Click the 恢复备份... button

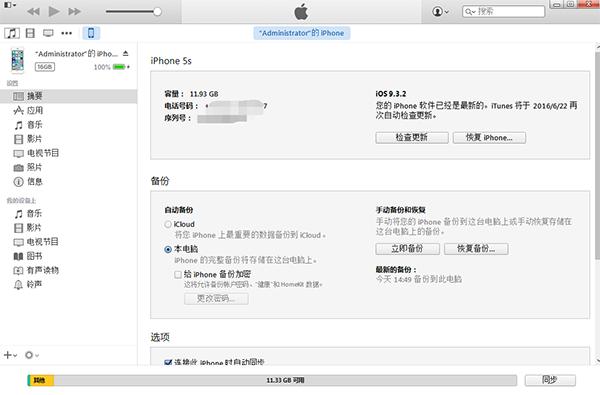click(476, 249)
